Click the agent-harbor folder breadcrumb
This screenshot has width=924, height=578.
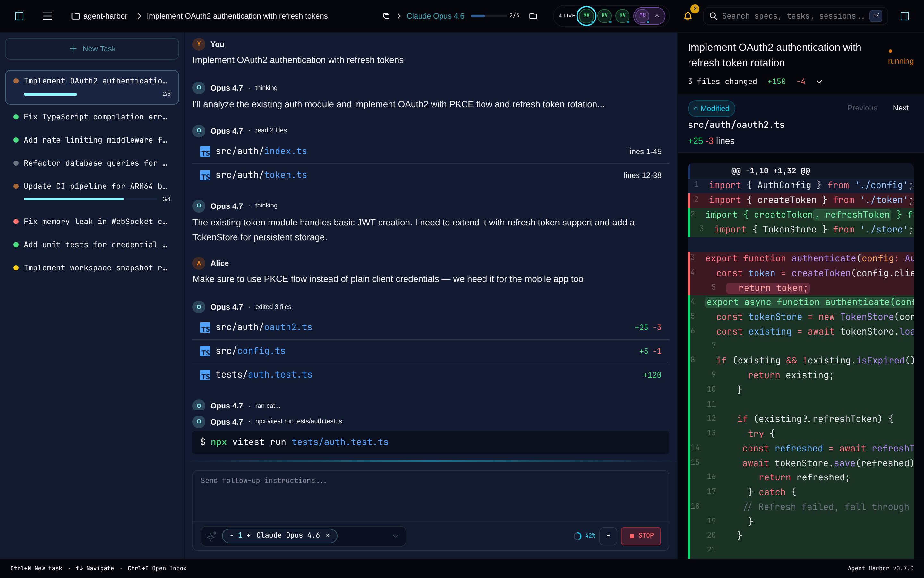pos(99,16)
